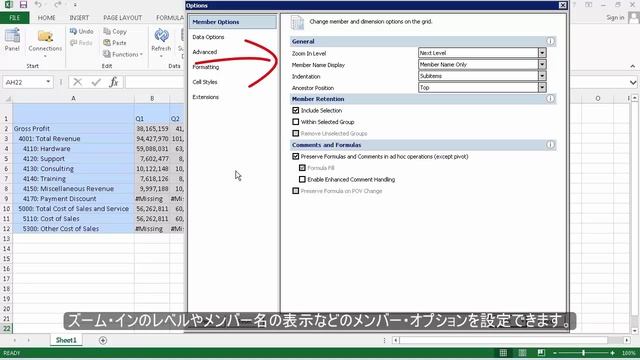Switch to the HOME ribbon tab
The height and width of the screenshot is (360, 640).
pyautogui.click(x=47, y=18)
